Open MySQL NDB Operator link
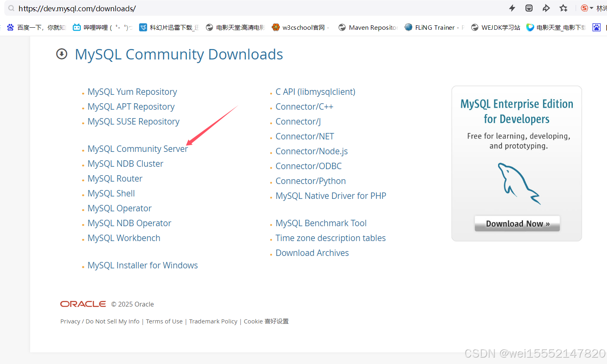Image resolution: width=607 pixels, height=364 pixels. click(x=129, y=223)
